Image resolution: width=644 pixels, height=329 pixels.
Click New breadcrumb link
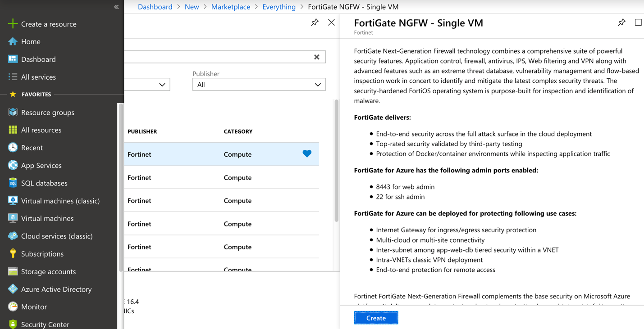click(x=192, y=7)
